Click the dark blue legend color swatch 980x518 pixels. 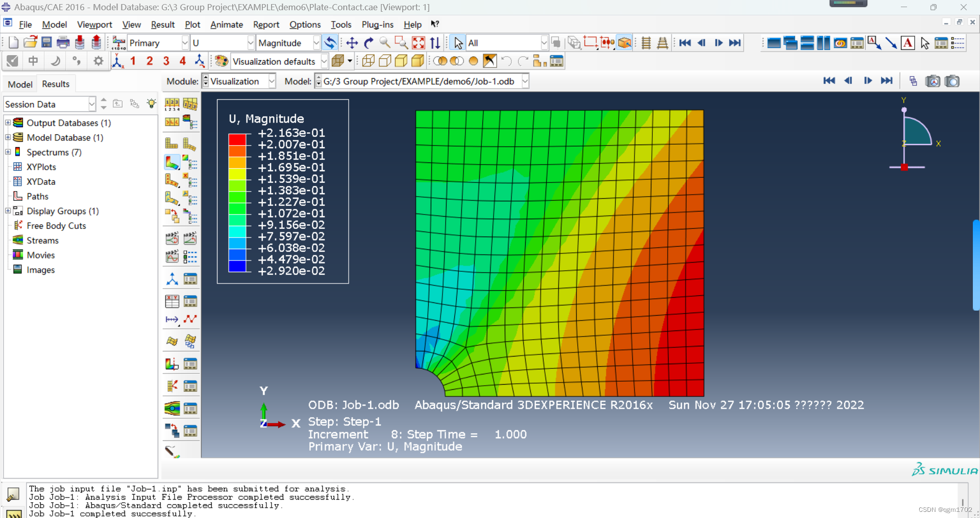237,266
